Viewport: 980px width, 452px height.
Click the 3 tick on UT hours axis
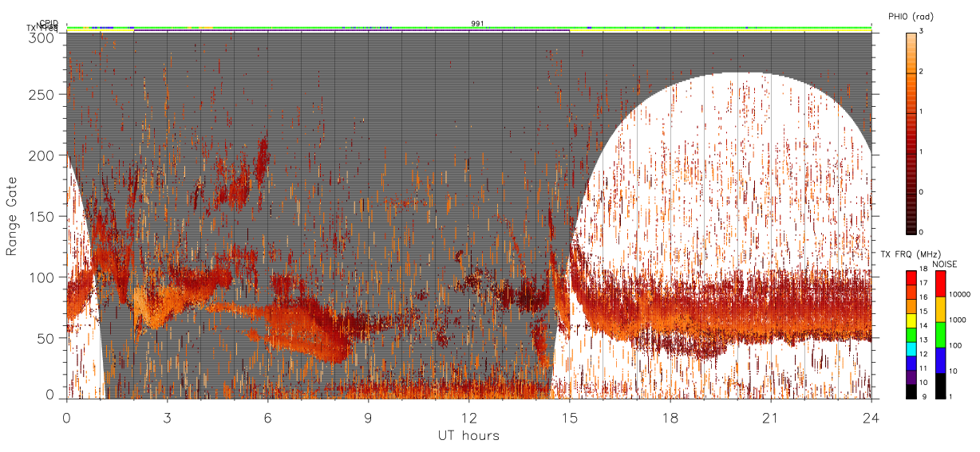tap(167, 417)
